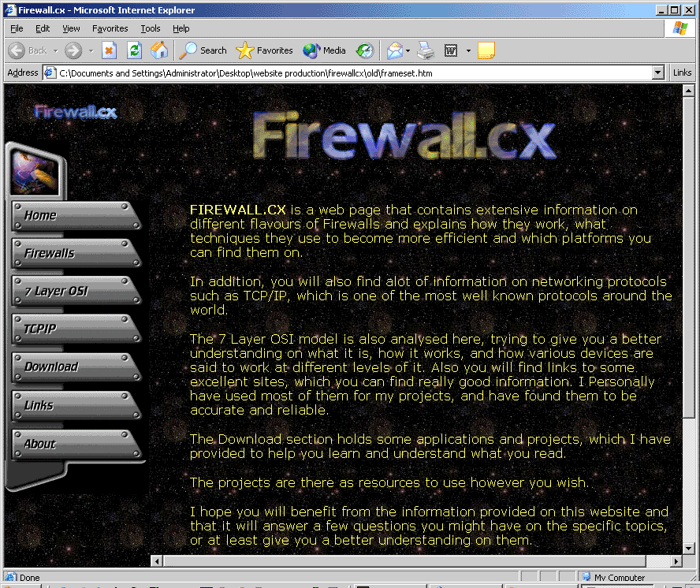Click the horizontal scrollbar right arrow
700x588 pixels.
(676, 560)
